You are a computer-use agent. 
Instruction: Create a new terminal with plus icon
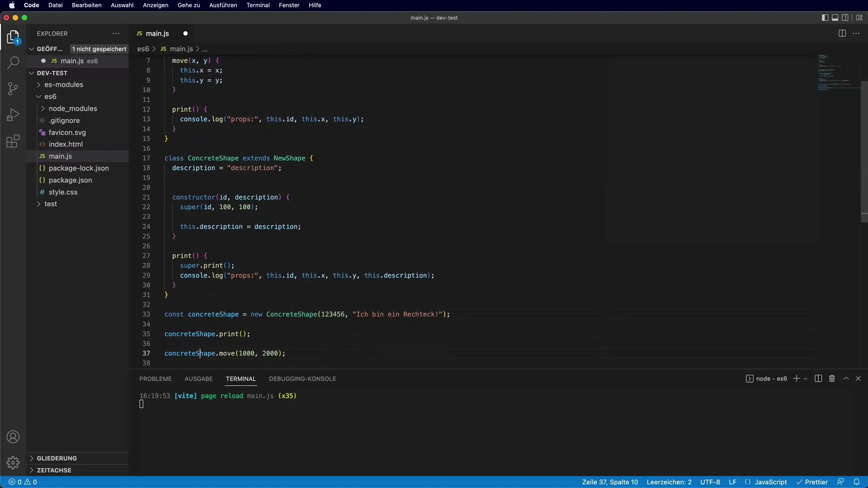[x=797, y=379]
